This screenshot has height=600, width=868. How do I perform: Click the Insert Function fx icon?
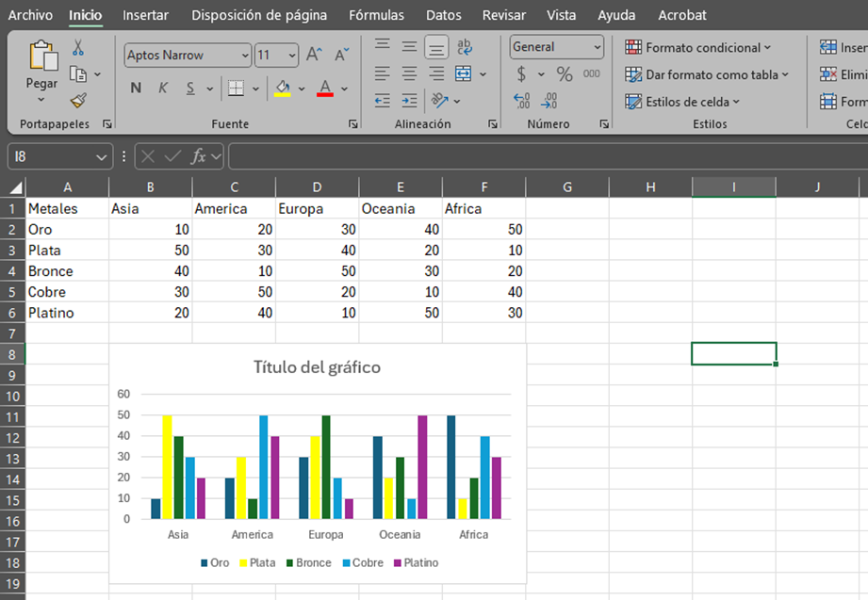(x=198, y=156)
